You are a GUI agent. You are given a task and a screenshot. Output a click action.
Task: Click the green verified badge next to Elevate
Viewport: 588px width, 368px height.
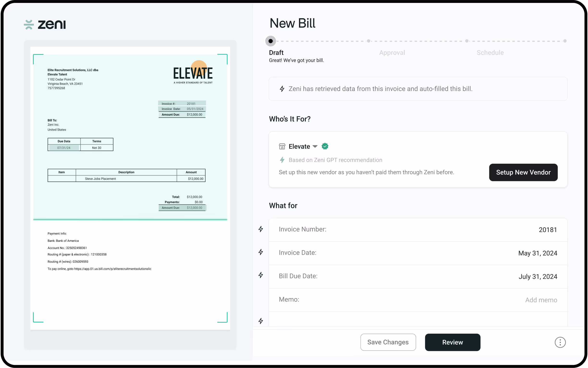325,146
